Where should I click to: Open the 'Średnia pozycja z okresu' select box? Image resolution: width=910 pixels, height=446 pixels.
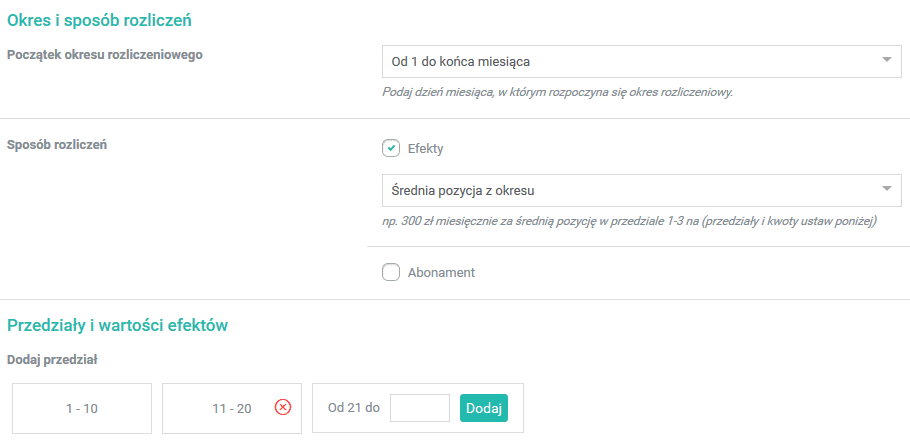click(x=630, y=189)
